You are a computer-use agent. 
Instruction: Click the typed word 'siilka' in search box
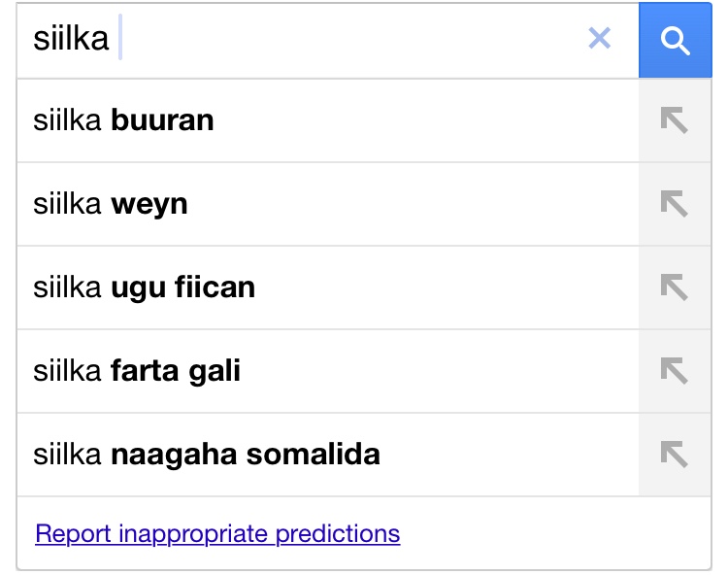pos(71,38)
